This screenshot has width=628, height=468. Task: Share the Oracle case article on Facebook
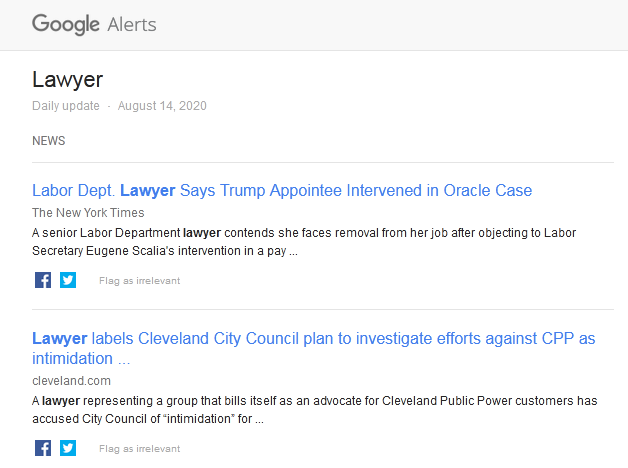(x=43, y=280)
